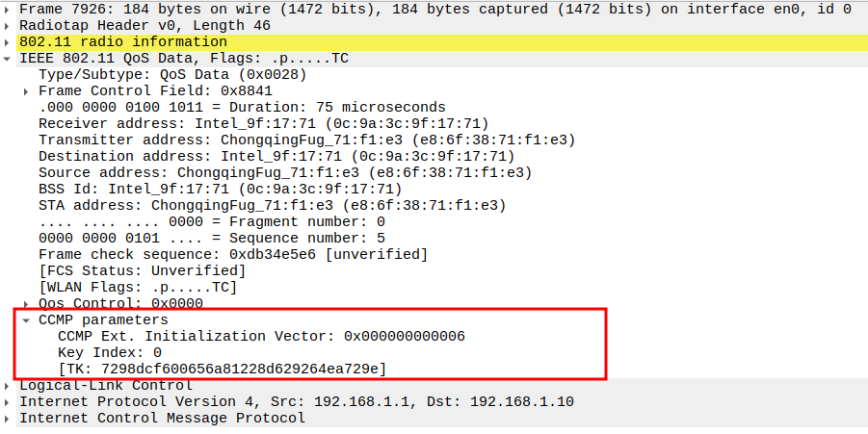Screen dimensions: 868x434
Task: Expand the Logical-Link Control section
Action: (9, 385)
